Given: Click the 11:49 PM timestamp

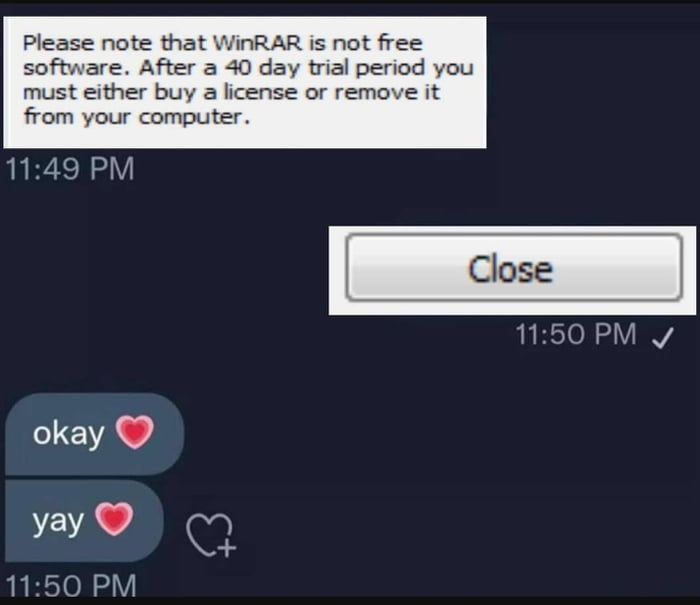Looking at the screenshot, I should coord(70,169).
